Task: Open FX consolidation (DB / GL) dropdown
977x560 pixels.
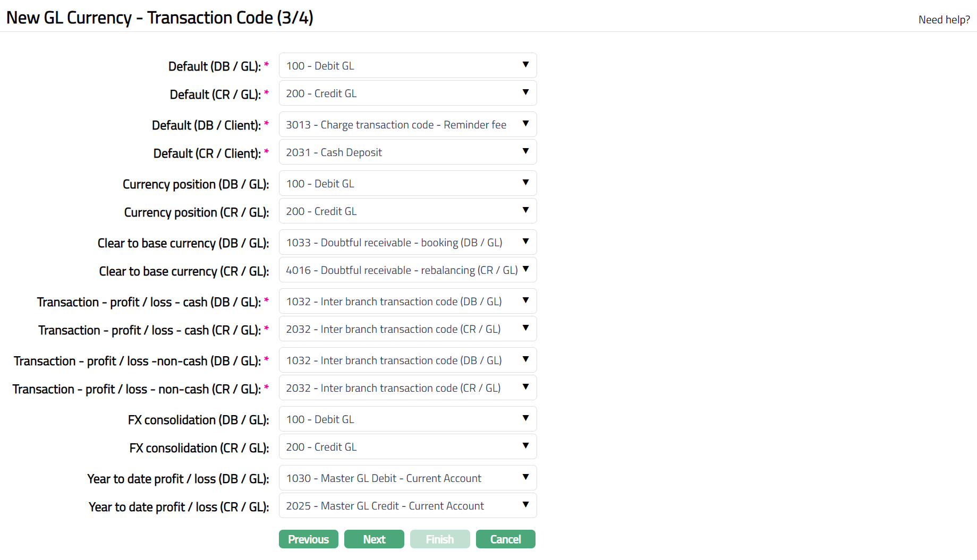Action: 407,419
